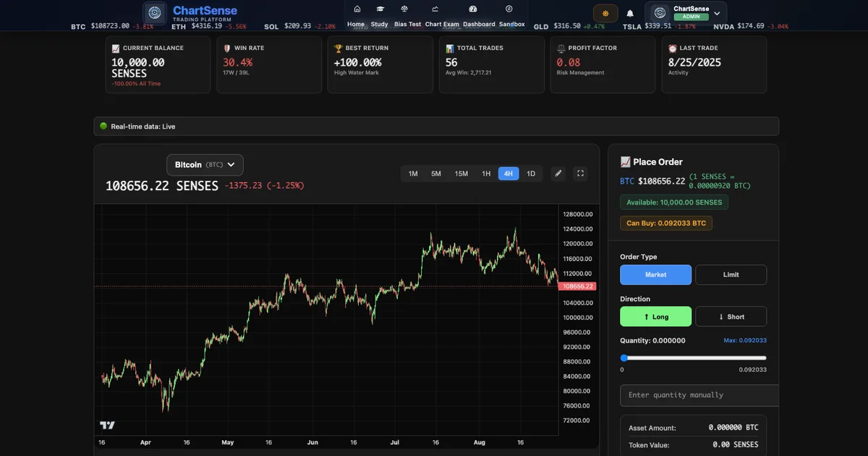
Task: Click the Can Buy: 0.092033 BTC badge
Action: [666, 223]
